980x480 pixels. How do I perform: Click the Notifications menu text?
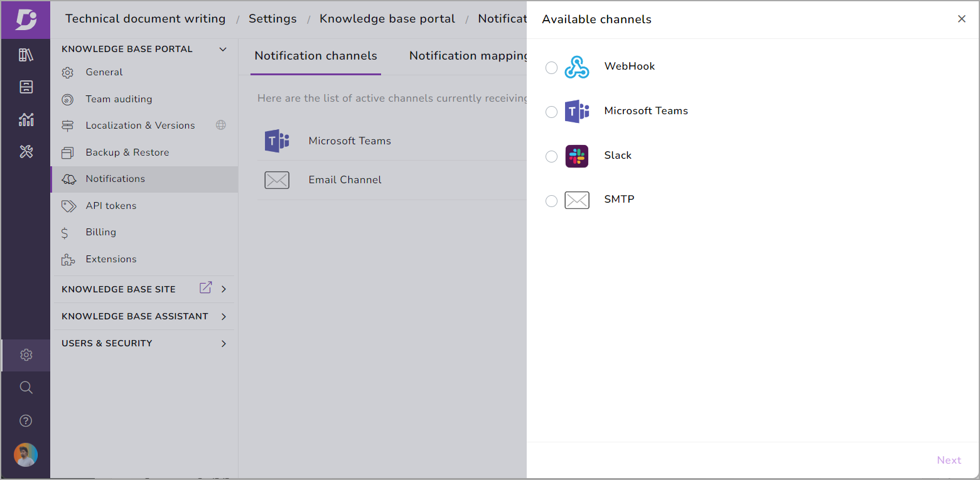pyautogui.click(x=116, y=179)
